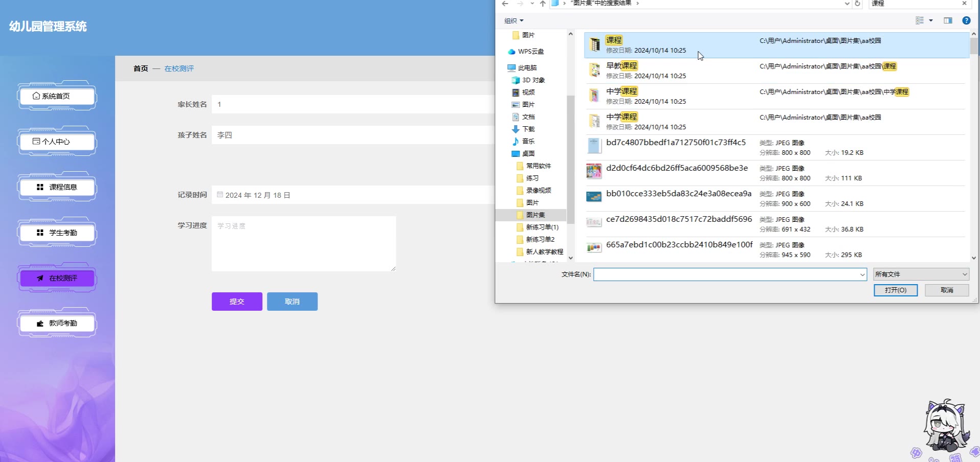Open 教师考勤 in the sidebar
Viewport: 980px width, 462px height.
57,324
